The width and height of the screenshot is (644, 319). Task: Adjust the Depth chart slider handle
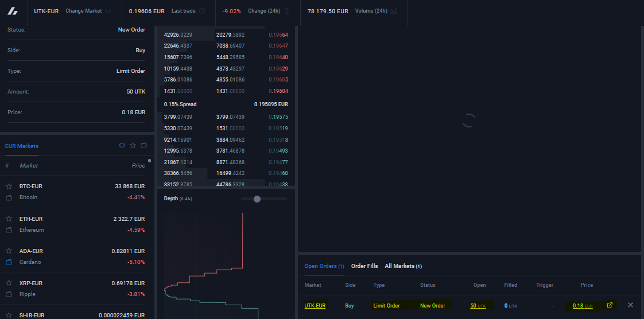(x=257, y=199)
